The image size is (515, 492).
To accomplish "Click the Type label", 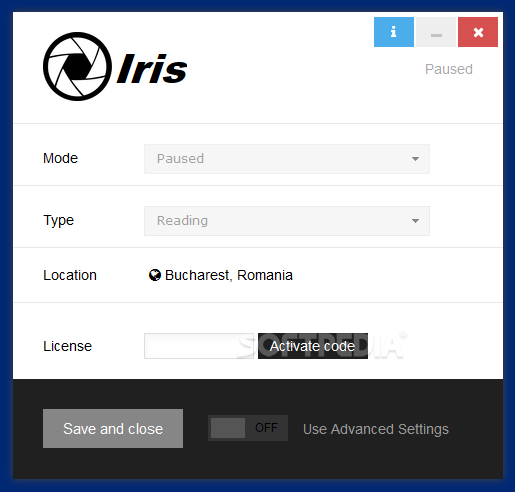I will coord(59,221).
